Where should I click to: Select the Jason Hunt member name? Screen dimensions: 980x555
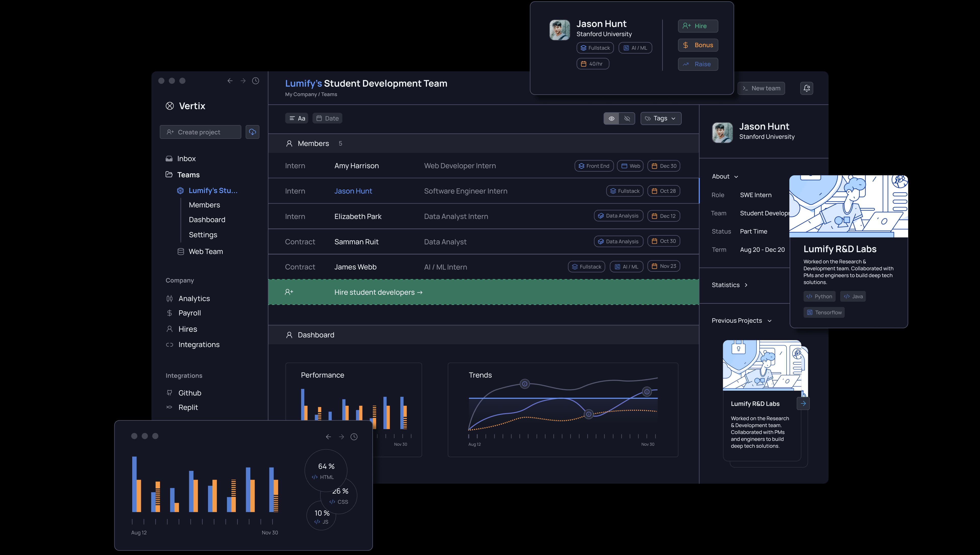353,191
